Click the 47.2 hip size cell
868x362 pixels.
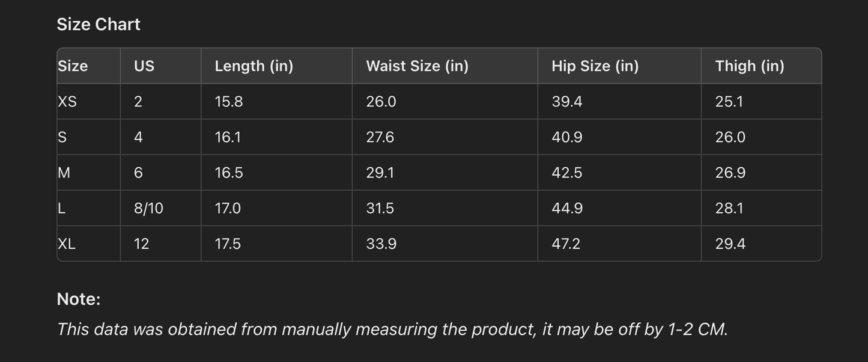[x=566, y=244]
